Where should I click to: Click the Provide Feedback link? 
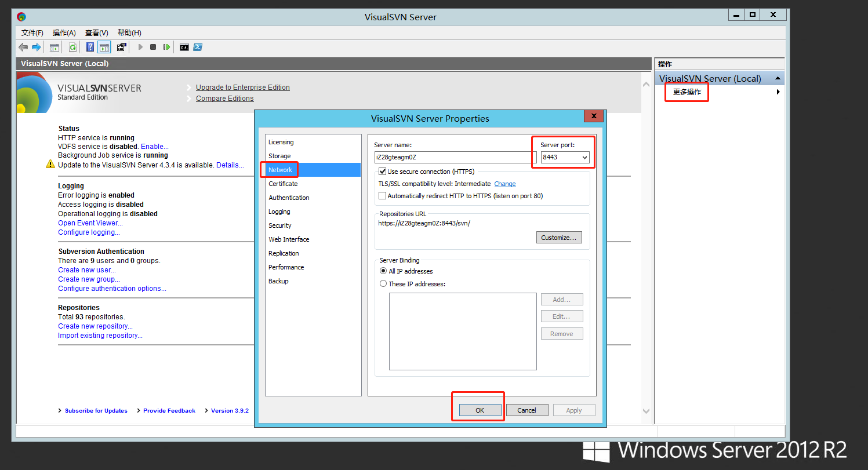pyautogui.click(x=169, y=411)
